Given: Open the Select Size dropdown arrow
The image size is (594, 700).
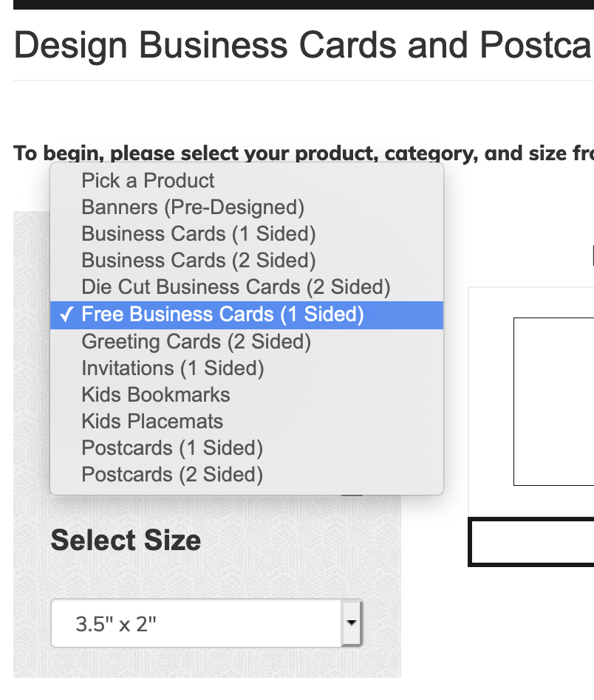Looking at the screenshot, I should click(352, 622).
